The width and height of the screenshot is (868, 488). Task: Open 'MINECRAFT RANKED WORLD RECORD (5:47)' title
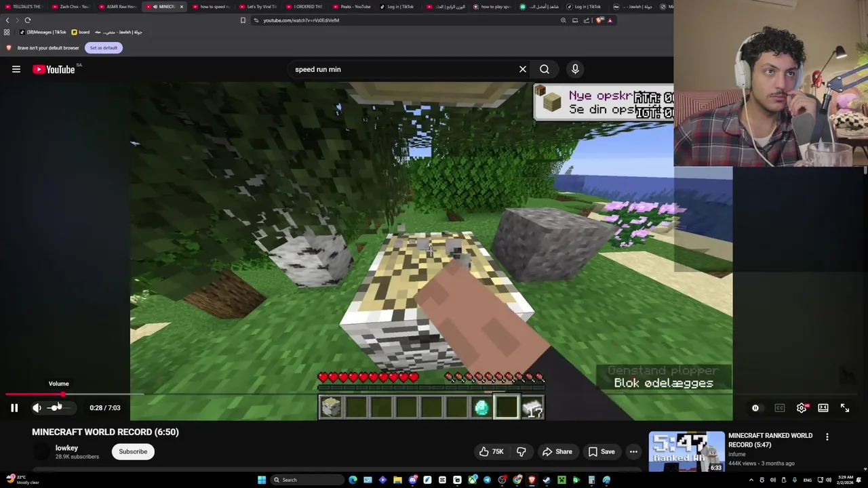(770, 441)
